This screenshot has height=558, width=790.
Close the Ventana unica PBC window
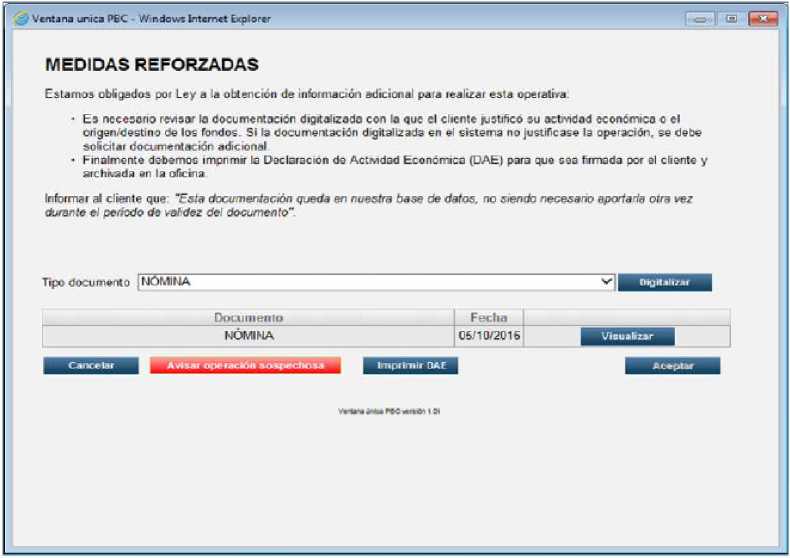pos(762,19)
